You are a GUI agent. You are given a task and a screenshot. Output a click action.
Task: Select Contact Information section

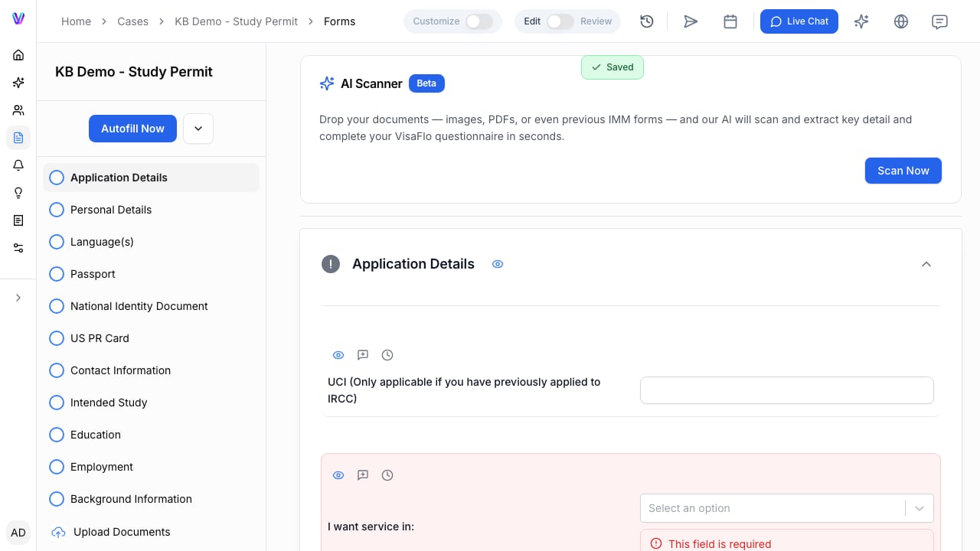[152, 370]
